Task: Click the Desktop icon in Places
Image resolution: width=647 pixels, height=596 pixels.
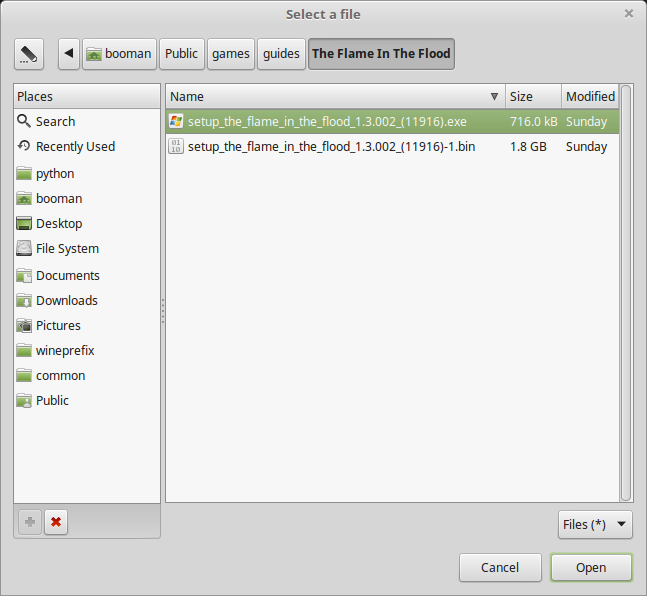Action: click(24, 224)
